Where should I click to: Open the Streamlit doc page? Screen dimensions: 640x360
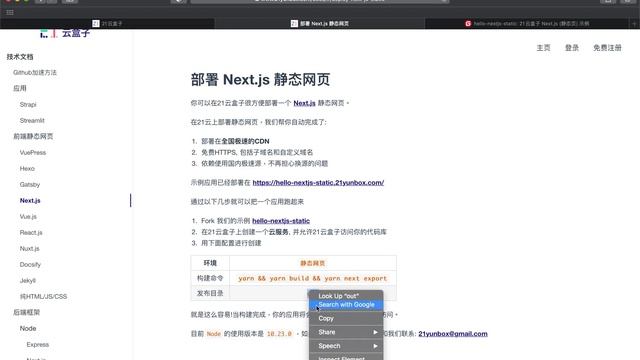[x=32, y=120]
